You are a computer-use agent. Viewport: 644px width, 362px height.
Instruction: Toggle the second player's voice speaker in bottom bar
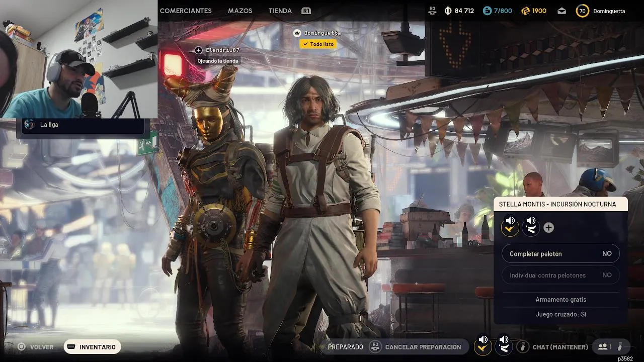pyautogui.click(x=504, y=339)
